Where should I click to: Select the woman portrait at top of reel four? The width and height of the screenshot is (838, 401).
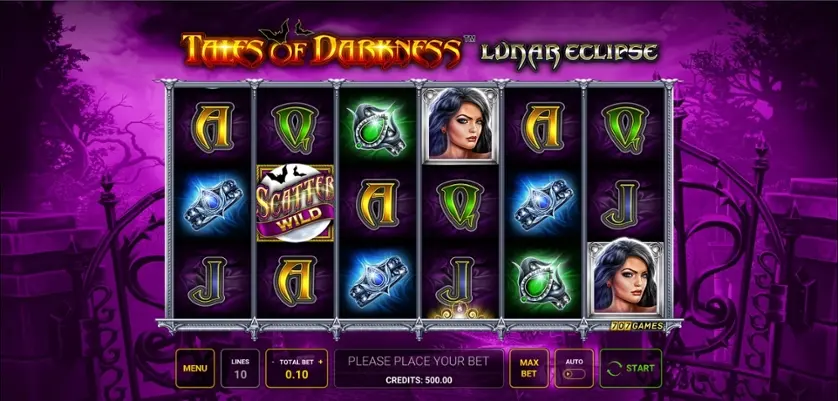pyautogui.click(x=460, y=124)
